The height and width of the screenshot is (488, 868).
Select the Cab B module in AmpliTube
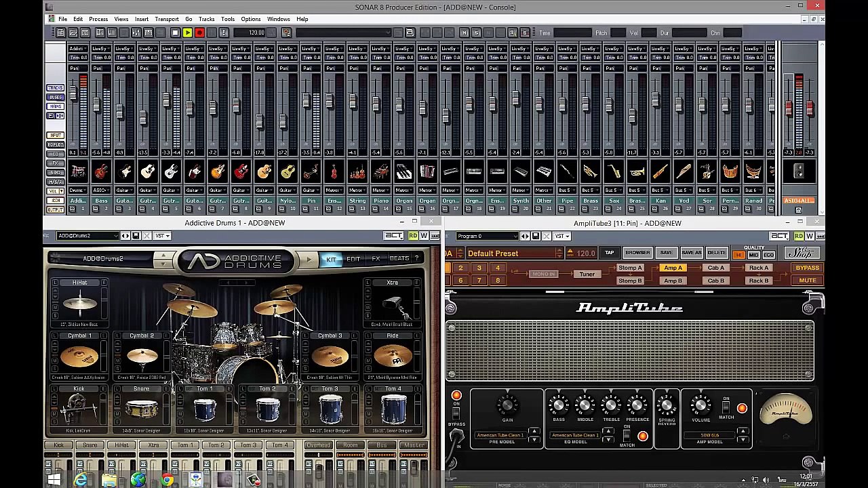(x=716, y=281)
